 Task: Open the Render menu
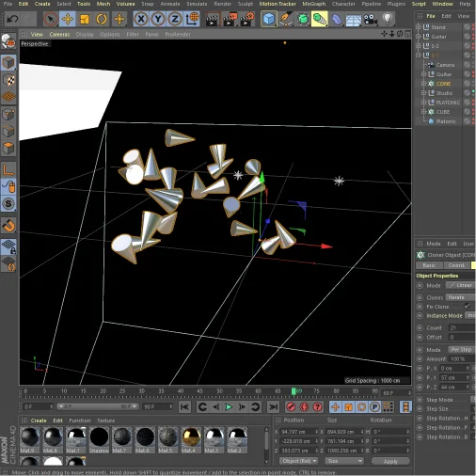[x=223, y=4]
